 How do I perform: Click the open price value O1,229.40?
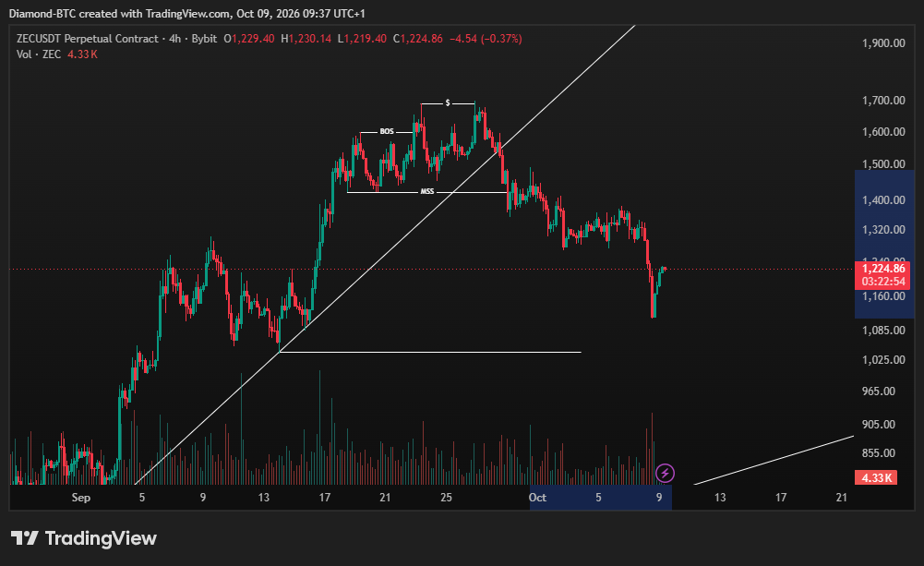248,39
